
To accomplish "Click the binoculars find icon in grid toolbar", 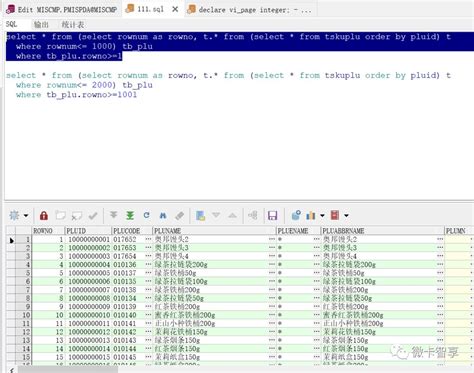I will 163,216.
